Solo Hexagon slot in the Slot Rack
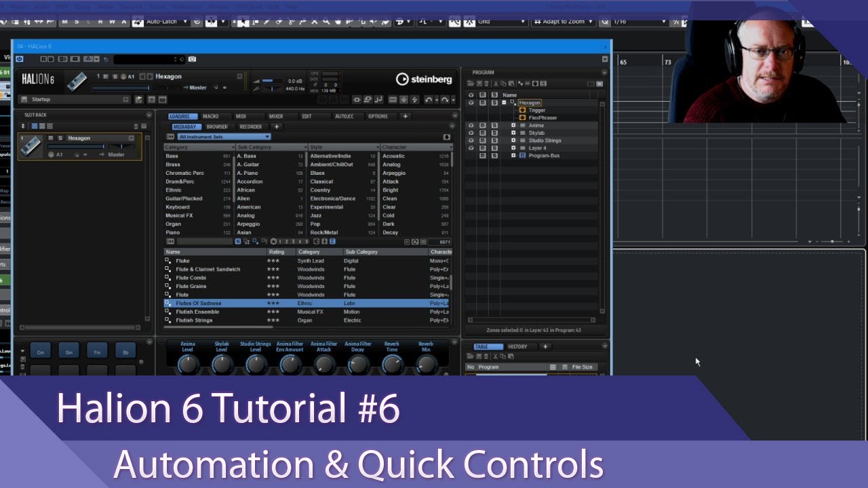Viewport: 868px width, 488px height. (x=60, y=138)
